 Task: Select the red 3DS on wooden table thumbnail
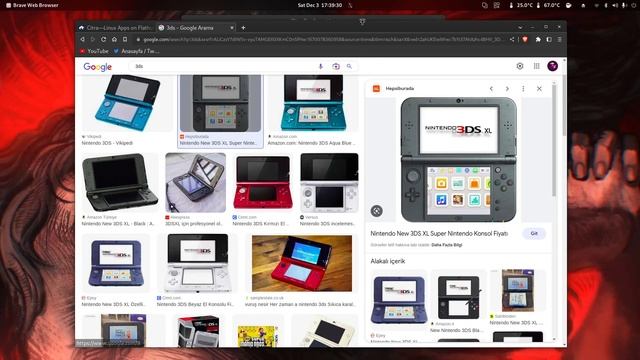tap(302, 263)
